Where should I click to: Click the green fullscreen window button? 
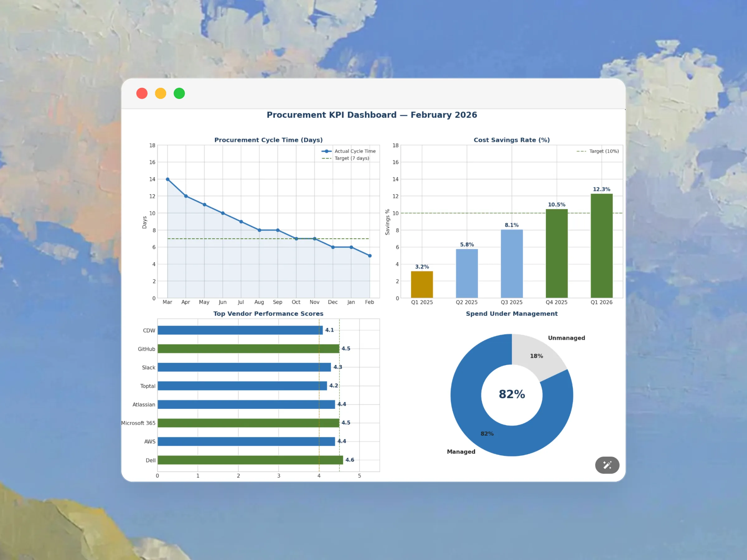[x=179, y=93]
